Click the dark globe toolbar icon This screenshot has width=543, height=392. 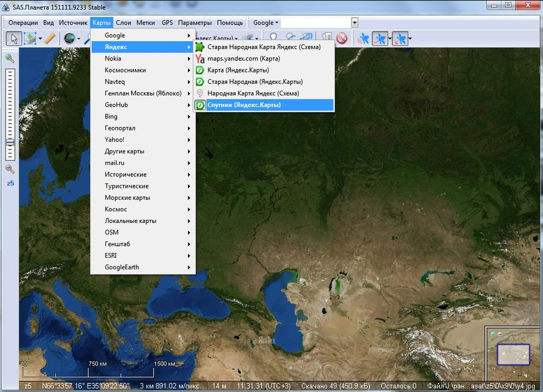click(69, 39)
